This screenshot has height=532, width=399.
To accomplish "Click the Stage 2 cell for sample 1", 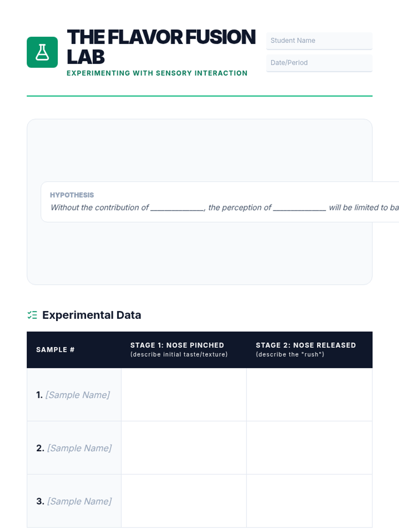I will pyautogui.click(x=309, y=395).
